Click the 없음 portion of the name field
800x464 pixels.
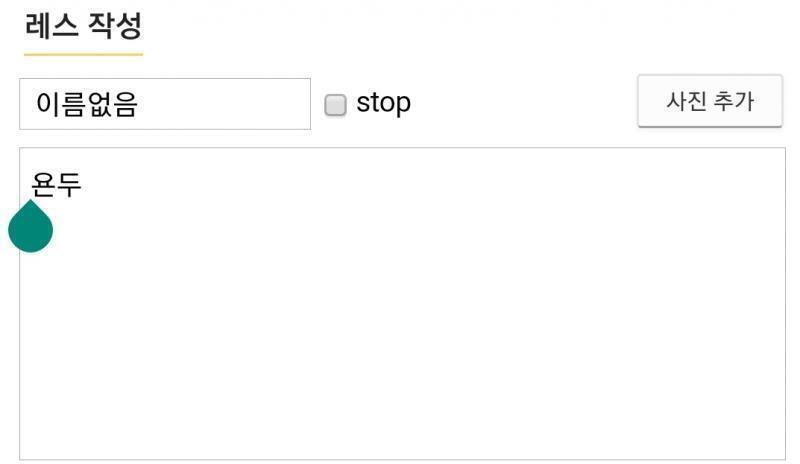pos(112,104)
